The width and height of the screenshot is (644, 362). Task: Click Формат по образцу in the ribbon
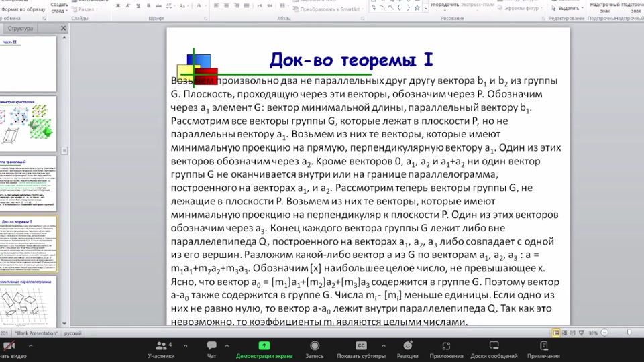coord(22,9)
